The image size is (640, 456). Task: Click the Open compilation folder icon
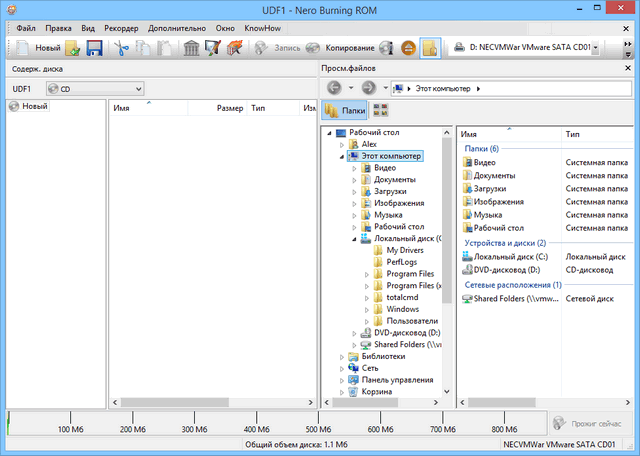tap(74, 48)
